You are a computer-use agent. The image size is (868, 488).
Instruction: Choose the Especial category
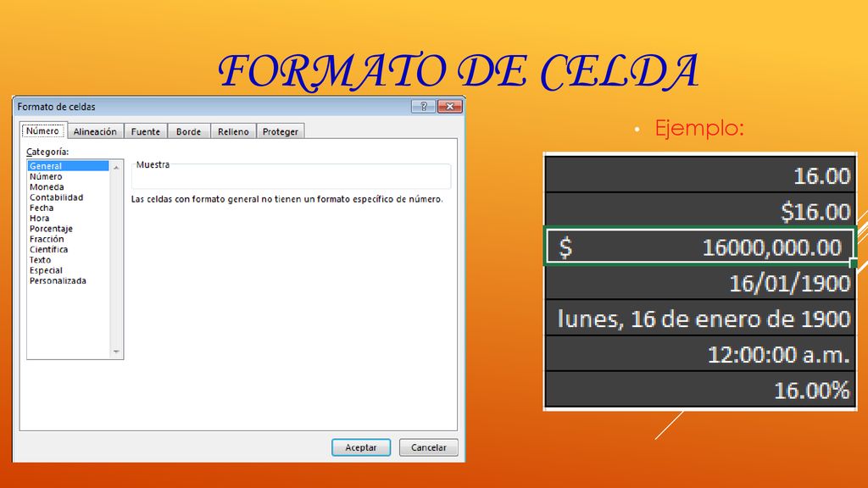(68, 270)
